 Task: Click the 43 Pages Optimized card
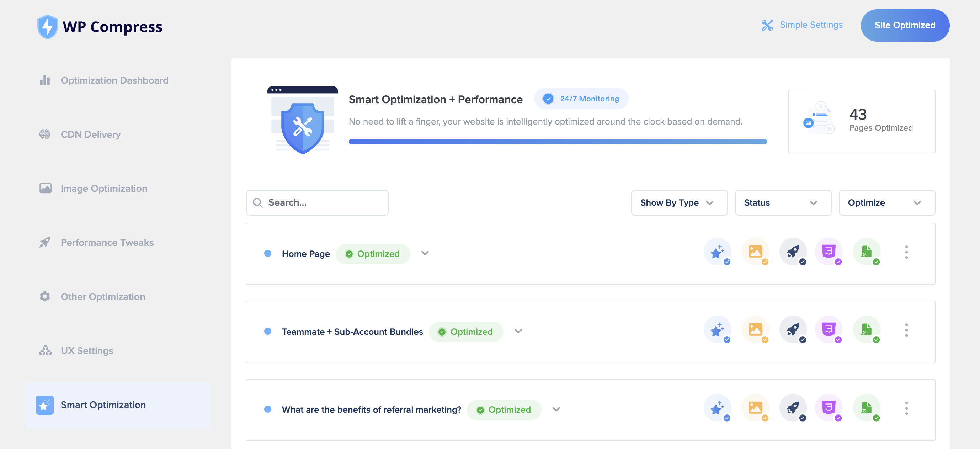click(862, 121)
